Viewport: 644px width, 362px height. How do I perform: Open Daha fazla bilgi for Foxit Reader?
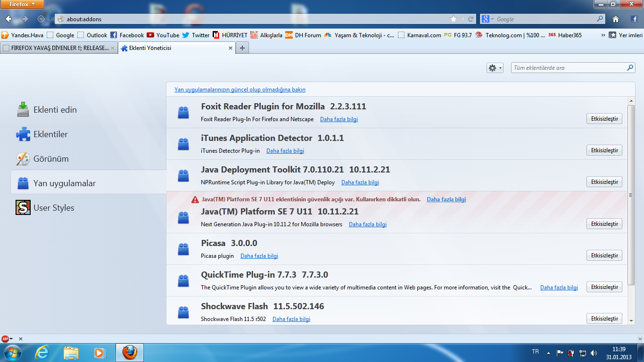pyautogui.click(x=339, y=119)
